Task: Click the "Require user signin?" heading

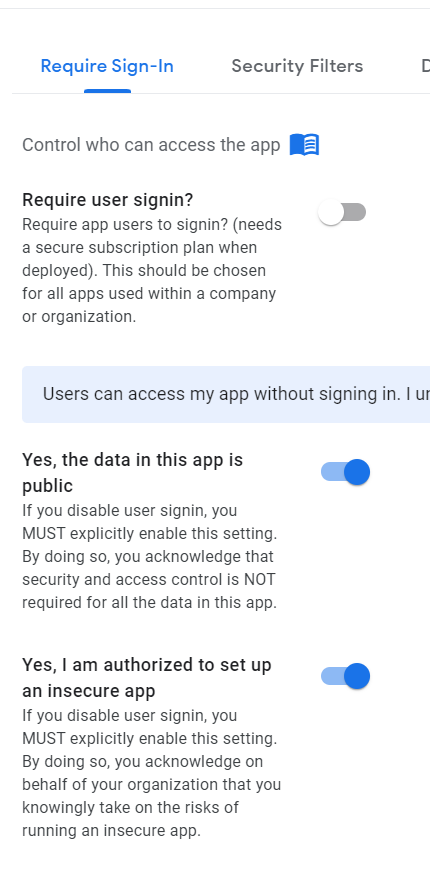Action: point(108,200)
